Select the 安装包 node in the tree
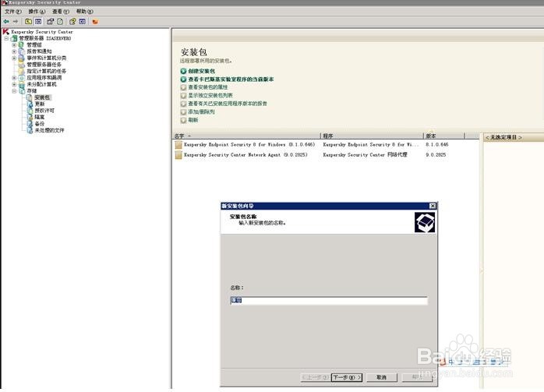The image size is (544, 392). coord(42,97)
